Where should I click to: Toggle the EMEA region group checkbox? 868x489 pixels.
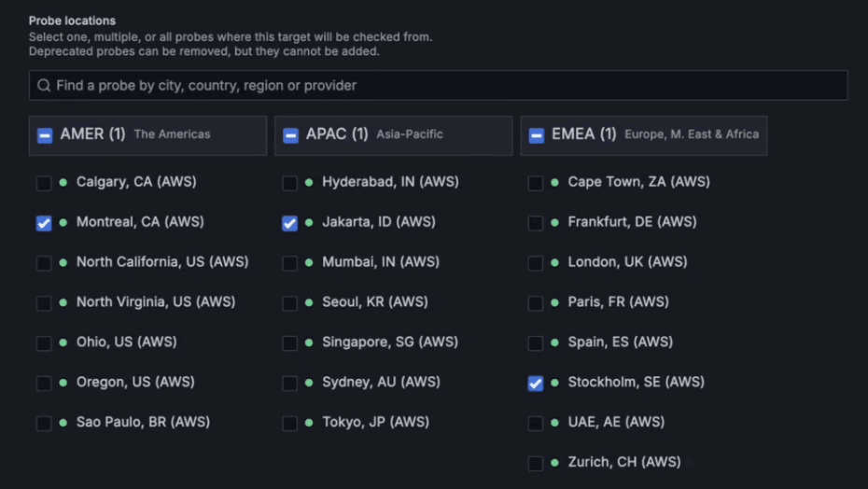[x=537, y=135]
